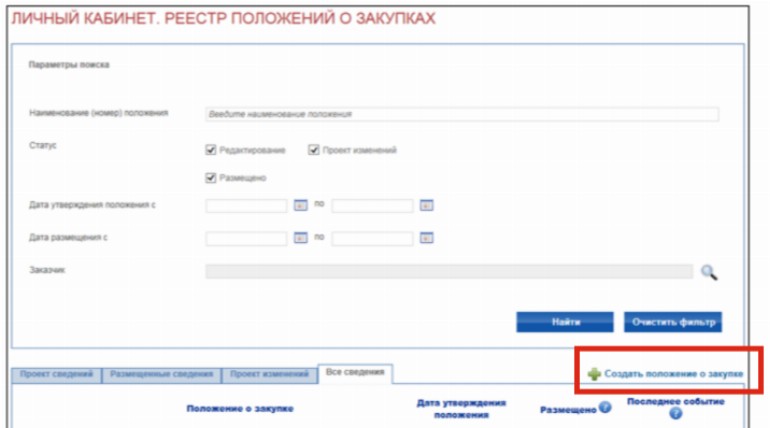The image size is (770, 428).
Task: Open the Размещенные сведения tab
Action: click(161, 374)
